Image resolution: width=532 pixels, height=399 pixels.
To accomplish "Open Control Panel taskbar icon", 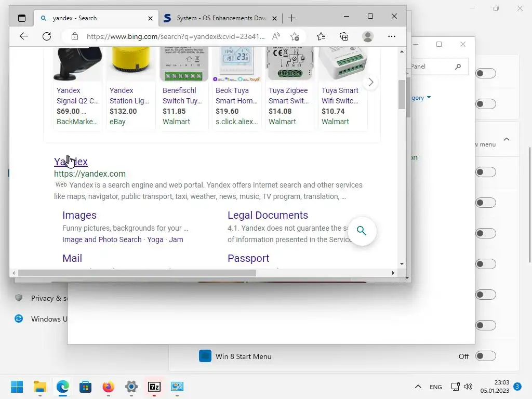I will [x=177, y=387].
